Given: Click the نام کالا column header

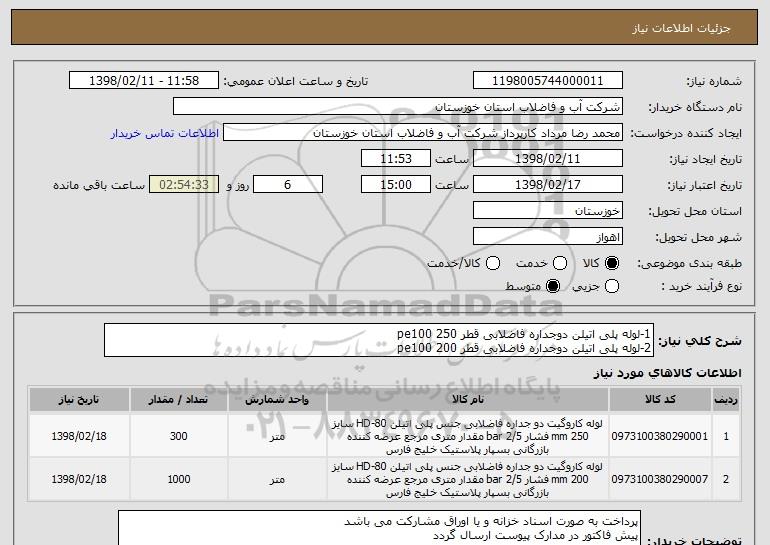Looking at the screenshot, I should pyautogui.click(x=468, y=400).
